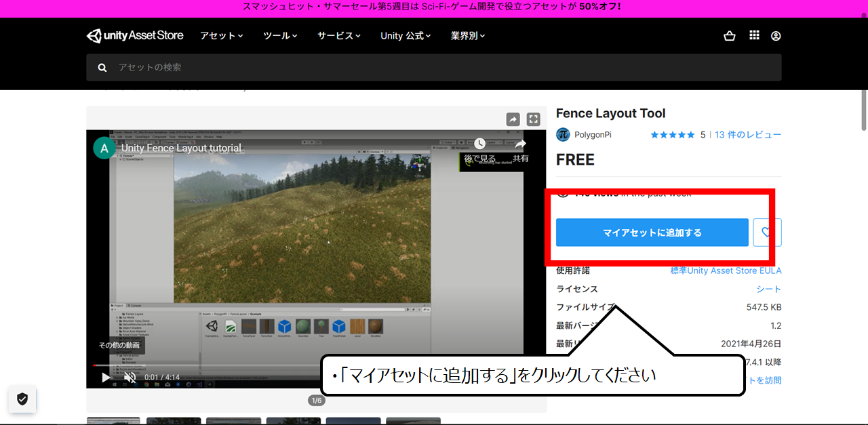Click the 547.5 KB file size value
Screen dimensions: 868x425
pyautogui.click(x=764, y=307)
